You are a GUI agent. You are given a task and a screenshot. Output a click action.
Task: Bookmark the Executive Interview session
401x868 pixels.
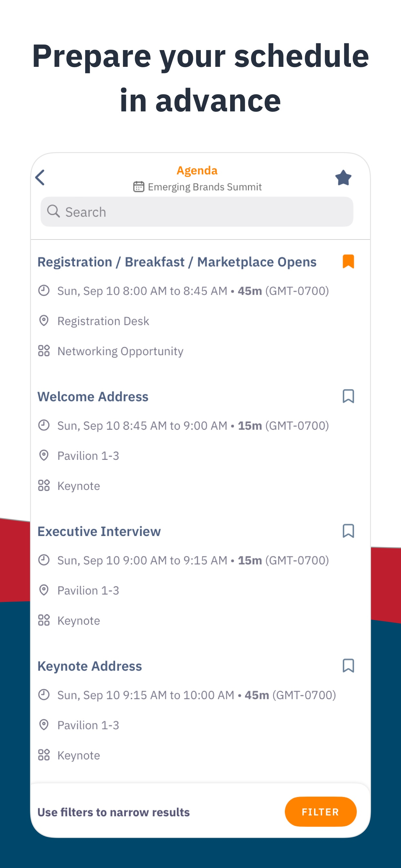pos(348,531)
